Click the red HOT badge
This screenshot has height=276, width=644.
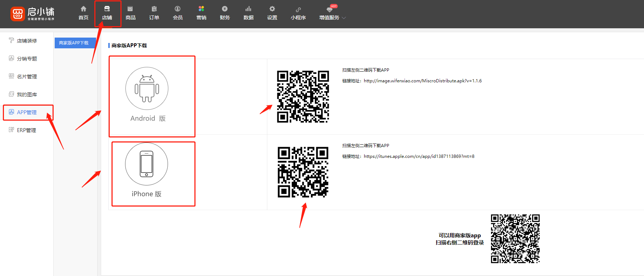click(334, 6)
